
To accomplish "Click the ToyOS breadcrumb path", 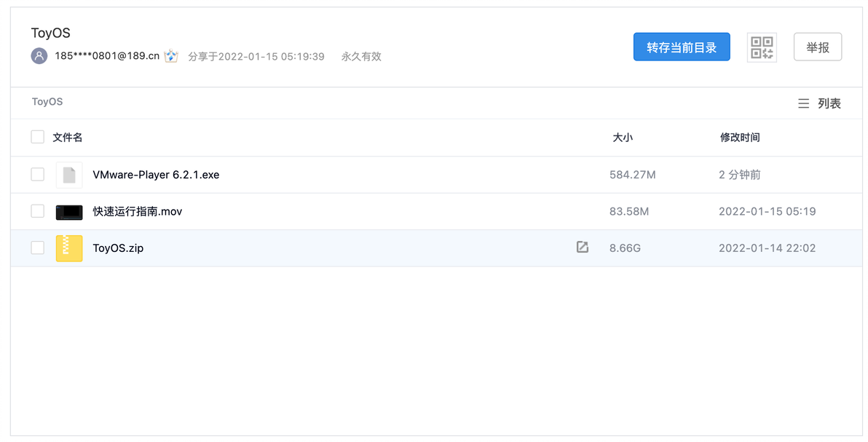I will pyautogui.click(x=47, y=102).
